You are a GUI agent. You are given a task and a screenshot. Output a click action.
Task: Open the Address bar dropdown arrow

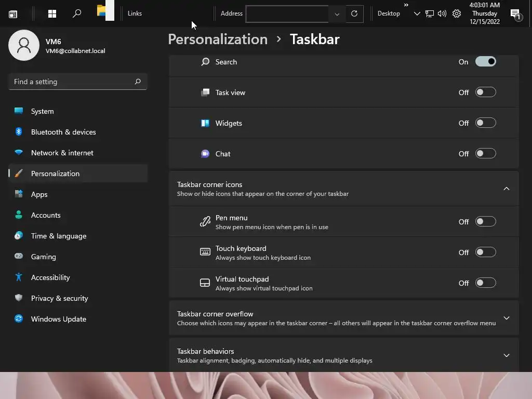337,14
